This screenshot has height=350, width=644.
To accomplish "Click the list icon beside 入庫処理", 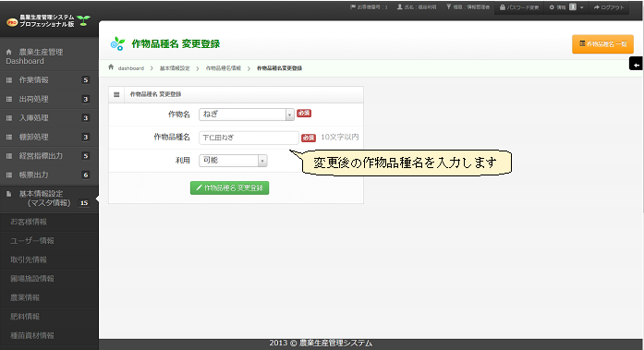I will (9, 118).
